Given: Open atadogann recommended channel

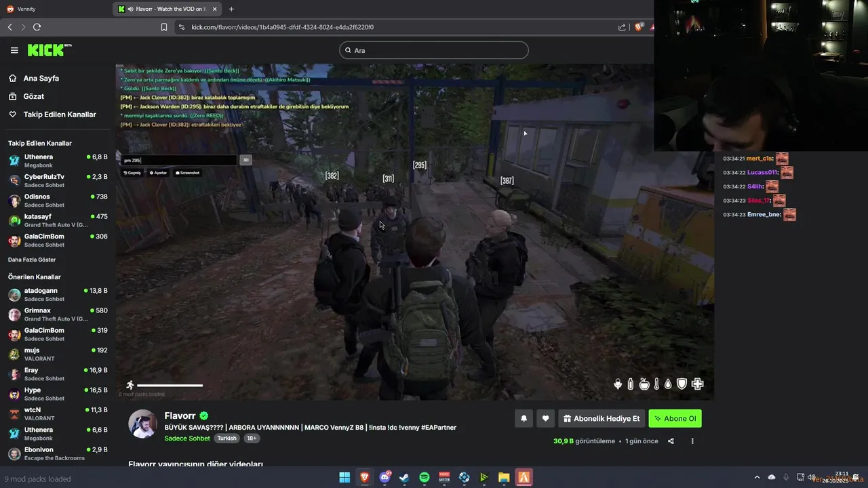Looking at the screenshot, I should tap(57, 294).
